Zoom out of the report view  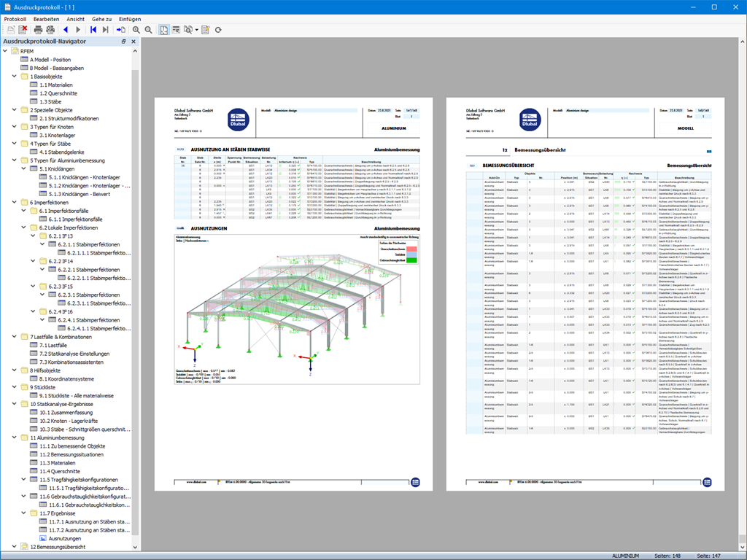pos(150,30)
